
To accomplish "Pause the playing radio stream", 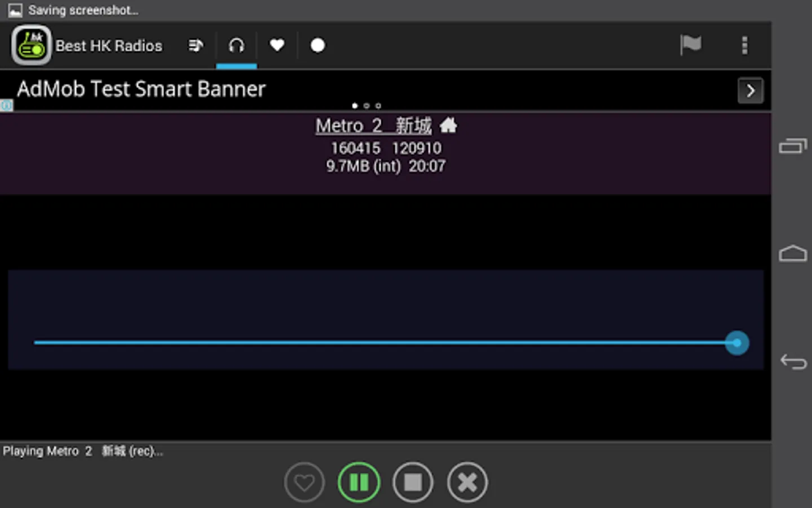I will [359, 482].
